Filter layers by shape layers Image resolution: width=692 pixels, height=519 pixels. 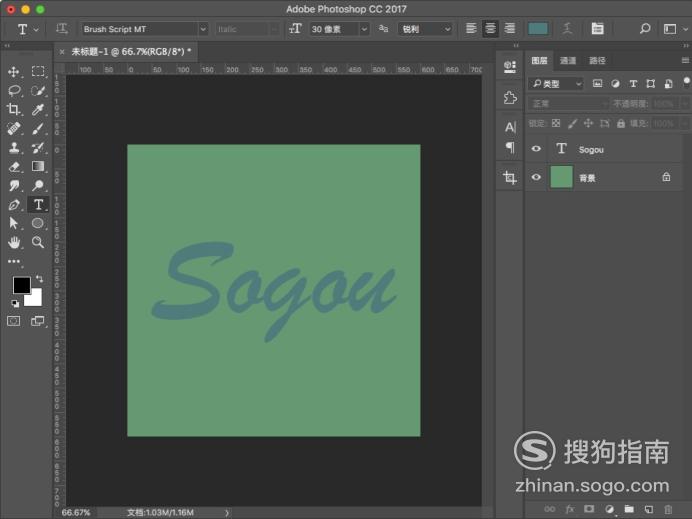pos(651,83)
